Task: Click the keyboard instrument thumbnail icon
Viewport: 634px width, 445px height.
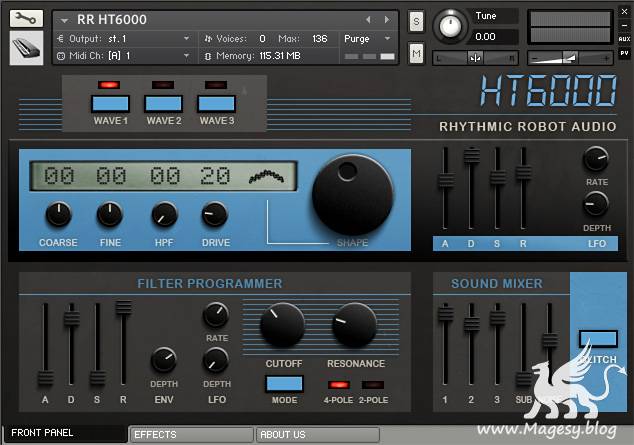Action: click(26, 48)
